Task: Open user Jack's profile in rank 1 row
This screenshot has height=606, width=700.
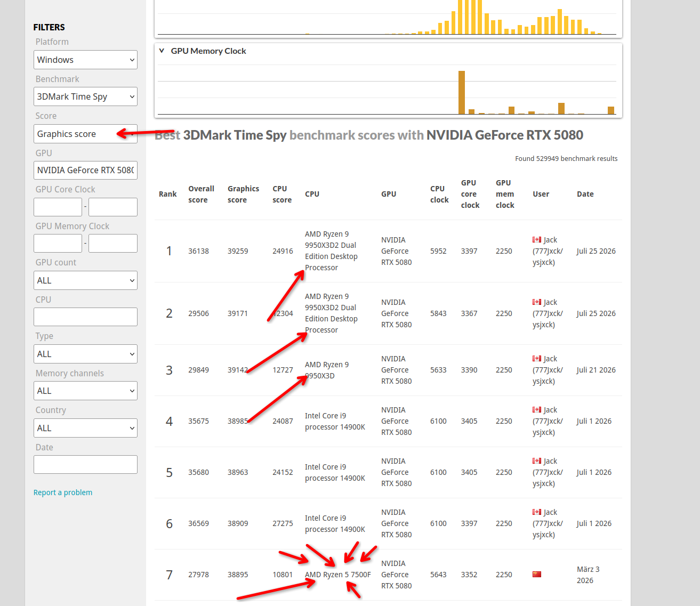Action: tap(548, 251)
